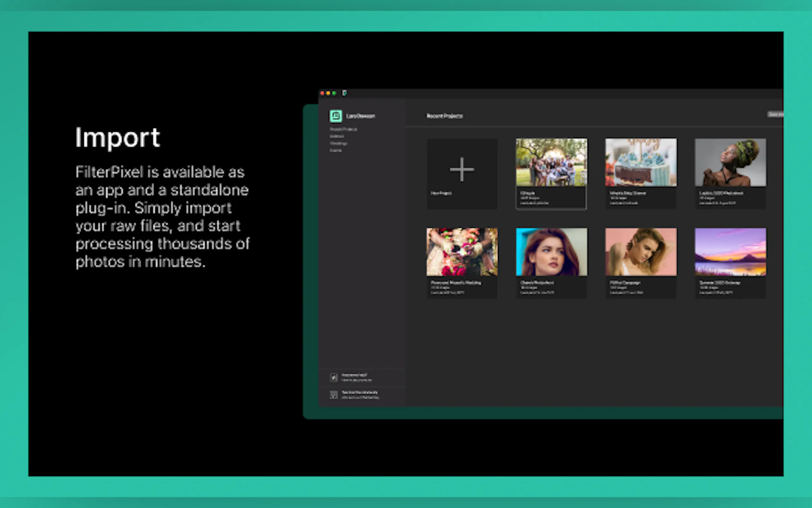Open the Recent Projects header tab
The image size is (812, 508).
pyautogui.click(x=444, y=116)
